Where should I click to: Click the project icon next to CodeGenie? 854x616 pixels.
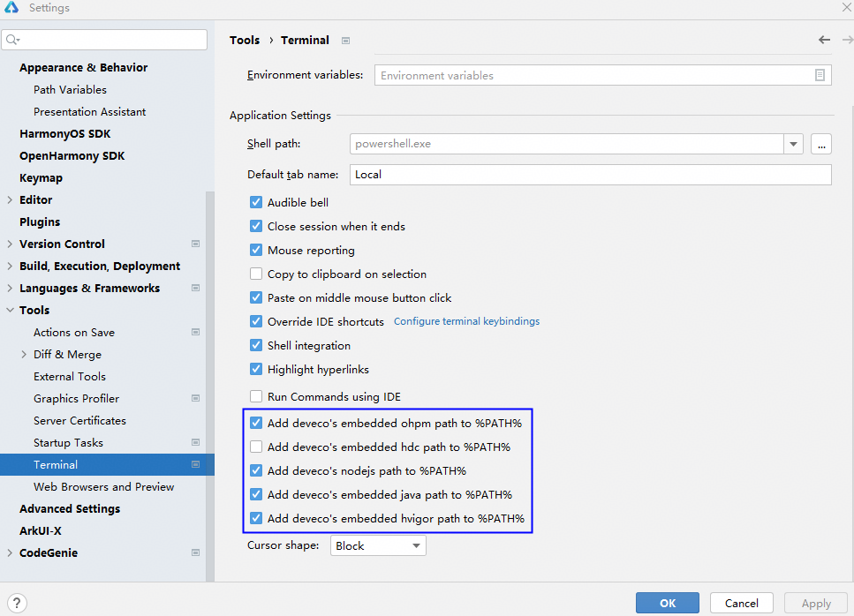pyautogui.click(x=195, y=553)
